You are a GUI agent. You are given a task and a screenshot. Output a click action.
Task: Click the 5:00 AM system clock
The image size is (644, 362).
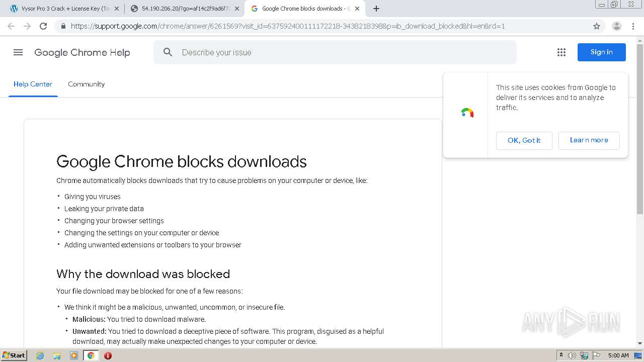pyautogui.click(x=618, y=355)
